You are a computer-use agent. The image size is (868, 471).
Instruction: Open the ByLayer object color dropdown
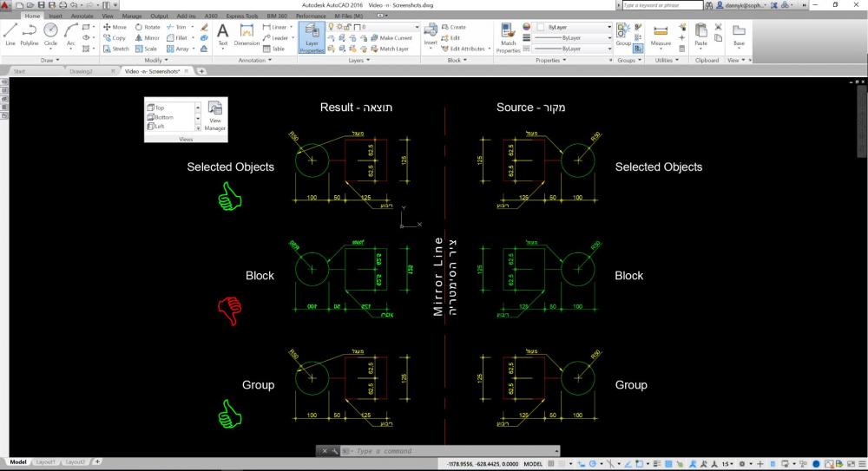point(574,27)
